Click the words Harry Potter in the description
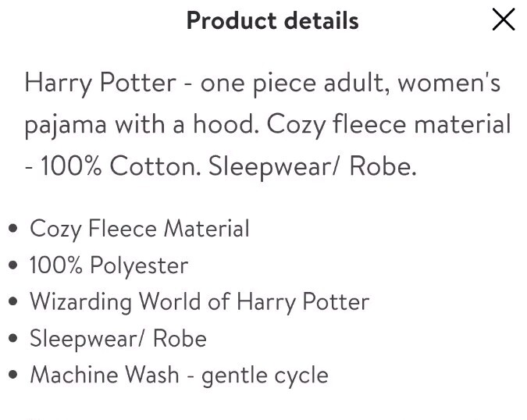Image resolution: width=527 pixels, height=420 pixels. 101,83
